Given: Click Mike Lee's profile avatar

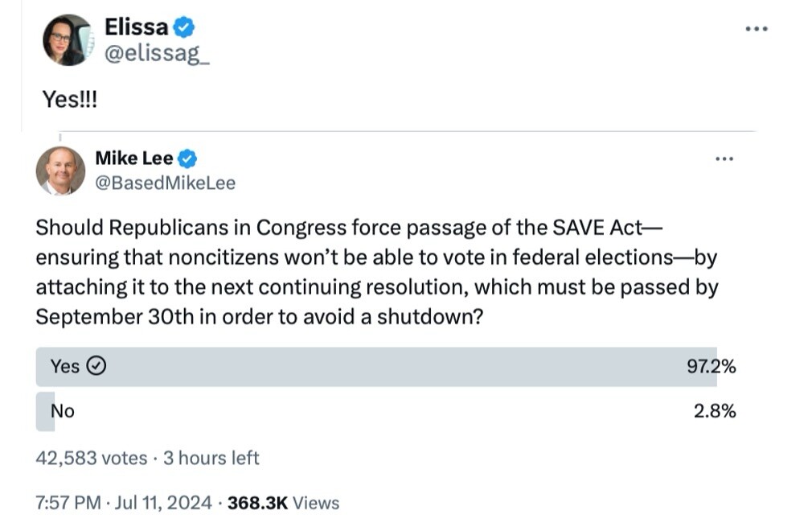Looking at the screenshot, I should click(60, 171).
